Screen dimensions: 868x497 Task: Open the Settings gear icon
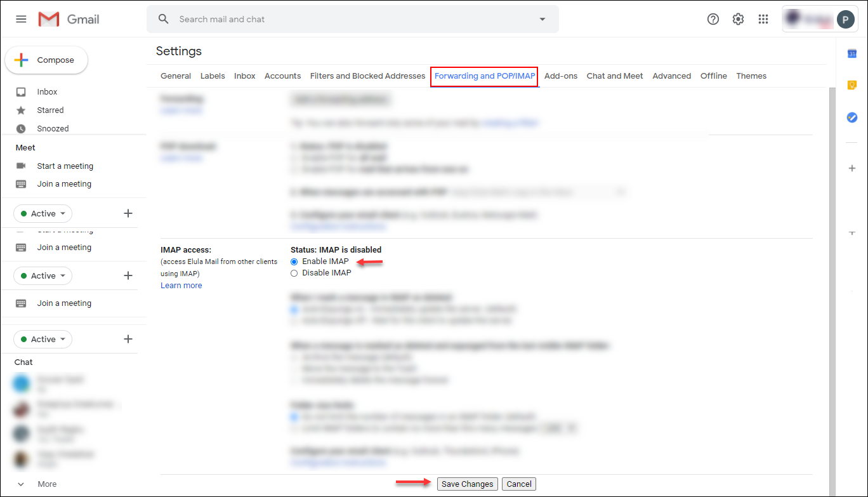click(x=738, y=19)
